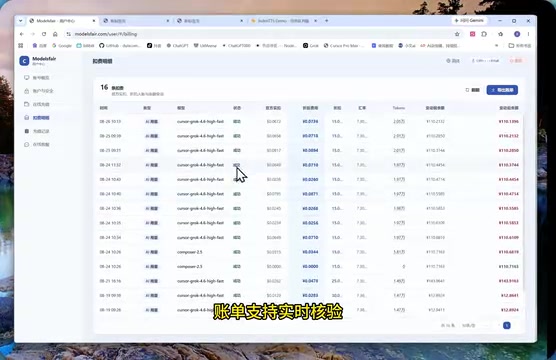Click the balance cell ¥12.8641

510,295
